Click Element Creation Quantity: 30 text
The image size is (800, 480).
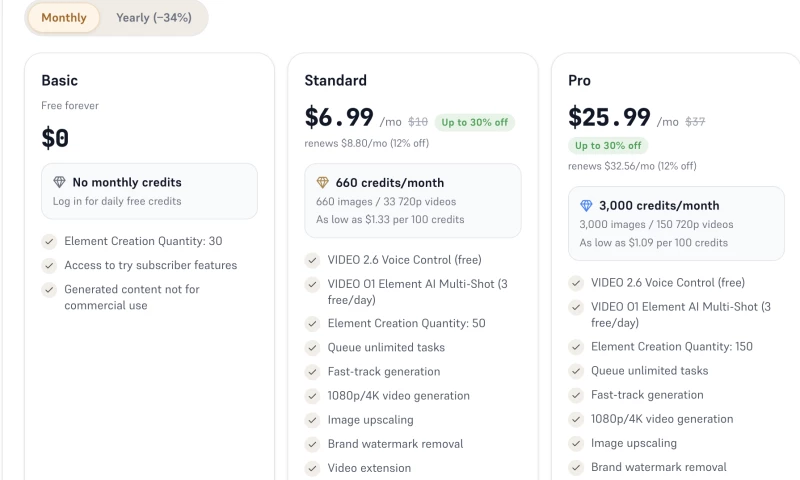143,241
